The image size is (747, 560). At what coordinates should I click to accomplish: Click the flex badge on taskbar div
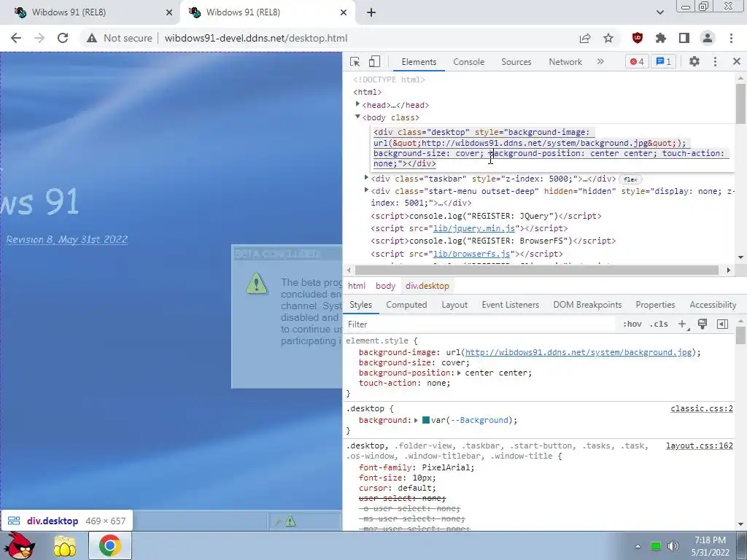pyautogui.click(x=630, y=179)
